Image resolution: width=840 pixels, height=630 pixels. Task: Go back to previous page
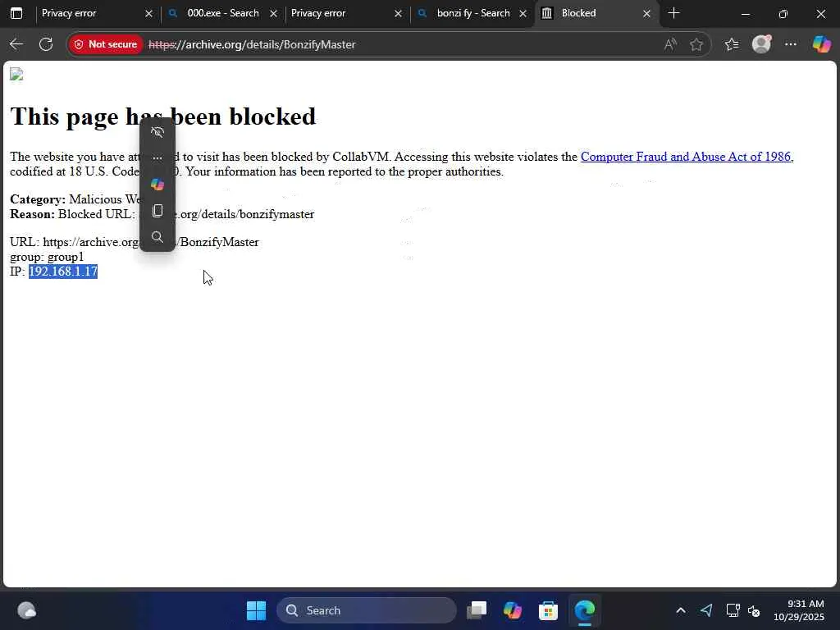(16, 44)
